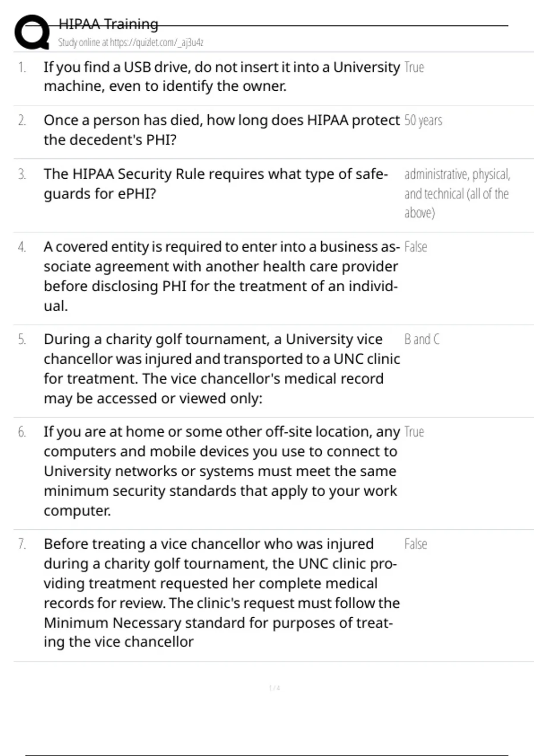Image resolution: width=534 pixels, height=756 pixels.
Task: Select the business associate agreement question
Action: click(x=221, y=276)
